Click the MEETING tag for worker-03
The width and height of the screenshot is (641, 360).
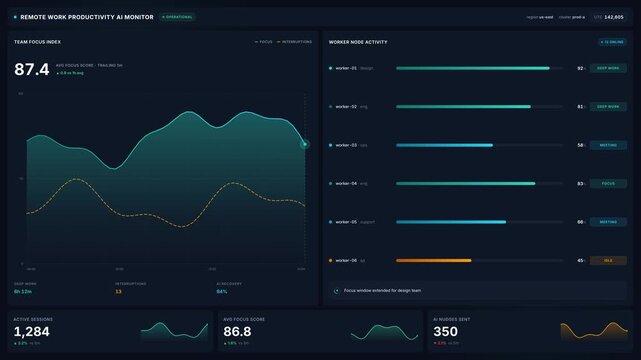[x=608, y=145]
